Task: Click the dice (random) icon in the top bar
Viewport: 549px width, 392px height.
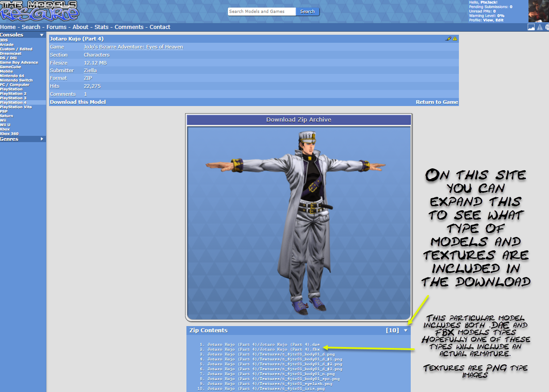Action: [x=547, y=27]
